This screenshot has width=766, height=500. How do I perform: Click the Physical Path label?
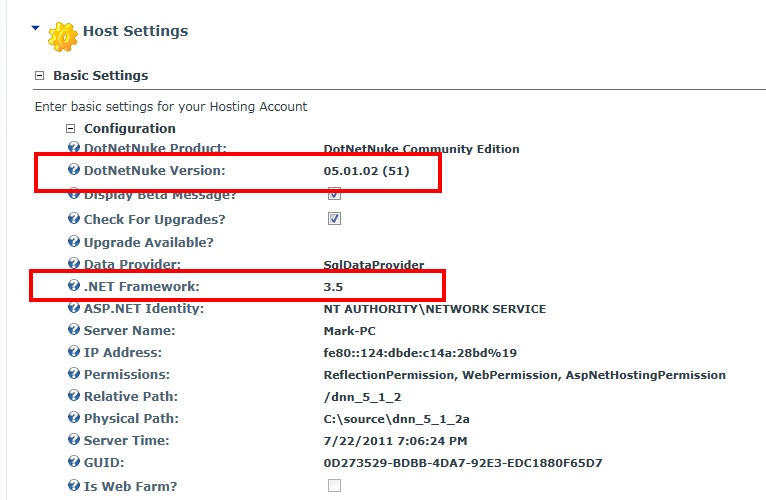coord(131,418)
